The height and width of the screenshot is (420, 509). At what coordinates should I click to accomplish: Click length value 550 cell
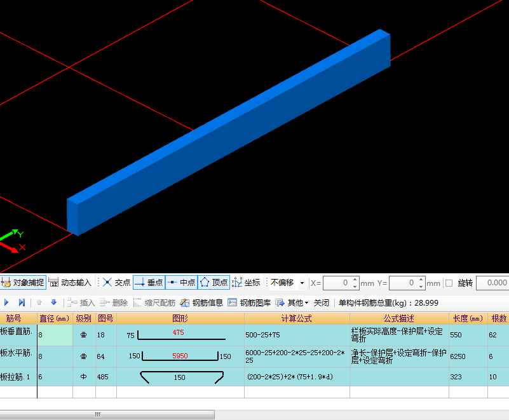468,335
